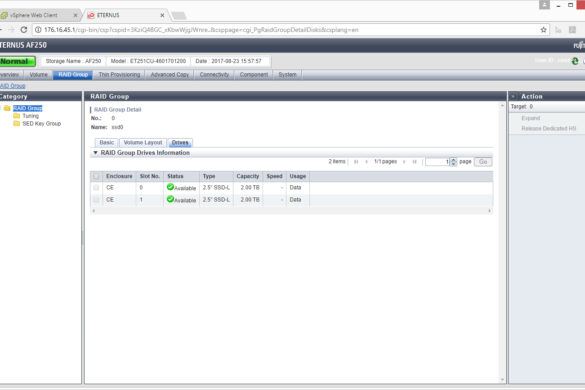Click the Expand action
Viewport: 585px width, 390px height.
click(531, 118)
